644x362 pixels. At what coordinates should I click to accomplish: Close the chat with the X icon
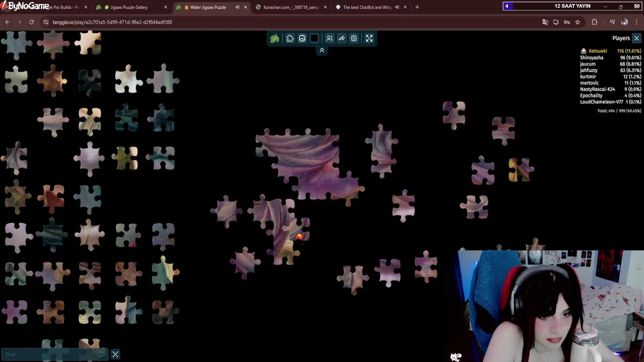(x=115, y=354)
